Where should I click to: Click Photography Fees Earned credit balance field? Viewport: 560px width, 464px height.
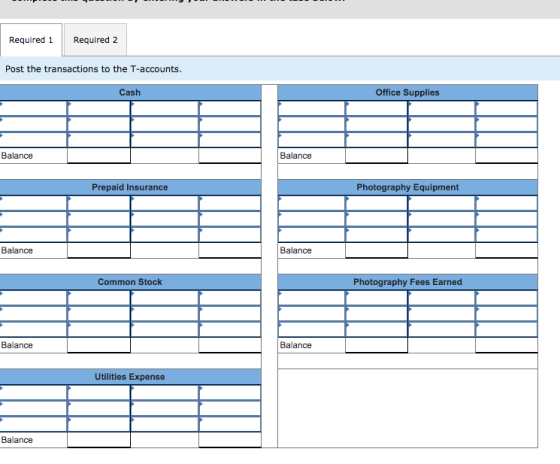pos(506,345)
